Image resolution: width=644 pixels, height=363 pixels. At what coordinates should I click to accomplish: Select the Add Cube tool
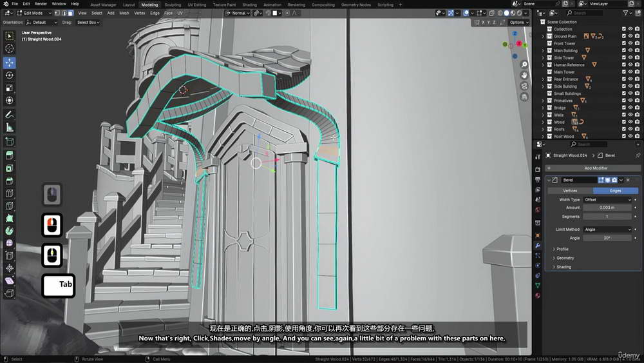coord(9,142)
